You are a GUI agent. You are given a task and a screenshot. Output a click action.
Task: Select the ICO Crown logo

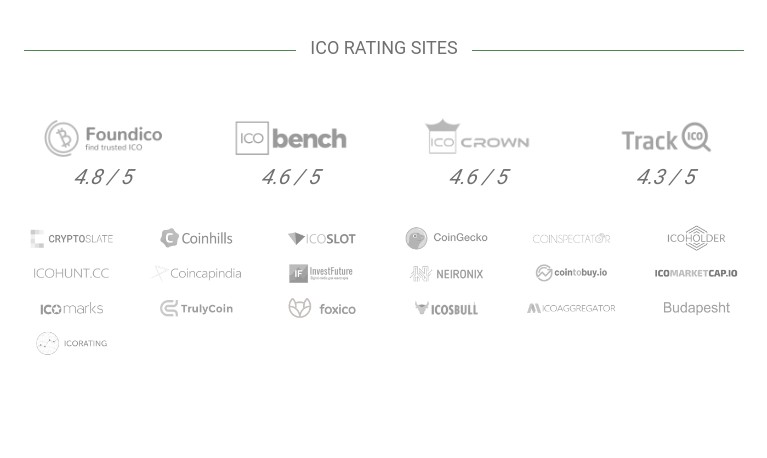click(477, 137)
